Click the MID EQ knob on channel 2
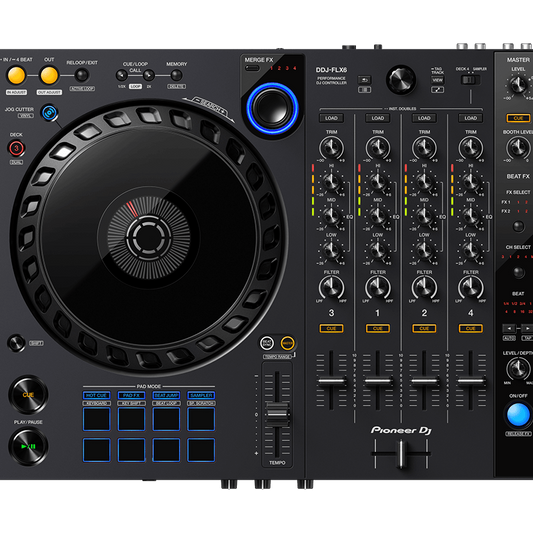Image resolution: width=533 pixels, height=533 pixels. [x=424, y=216]
